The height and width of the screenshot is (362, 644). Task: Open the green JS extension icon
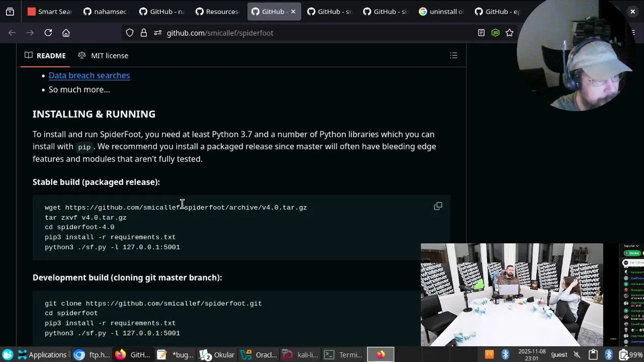click(496, 33)
